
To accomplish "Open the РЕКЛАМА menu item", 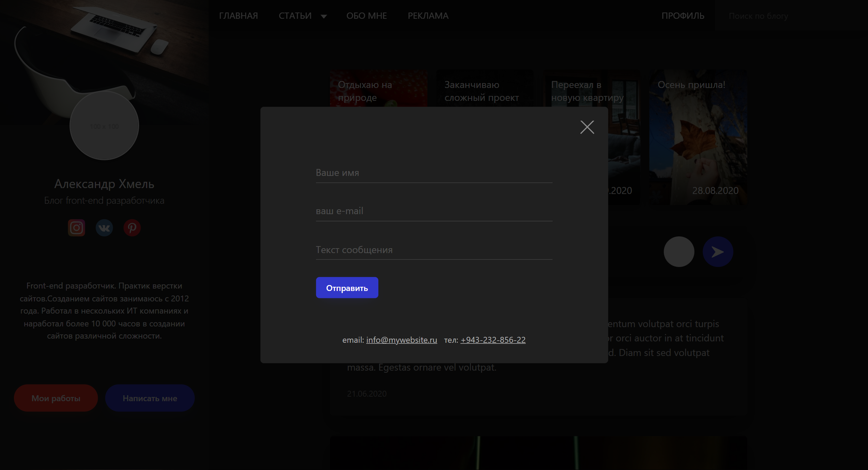I will click(x=428, y=16).
